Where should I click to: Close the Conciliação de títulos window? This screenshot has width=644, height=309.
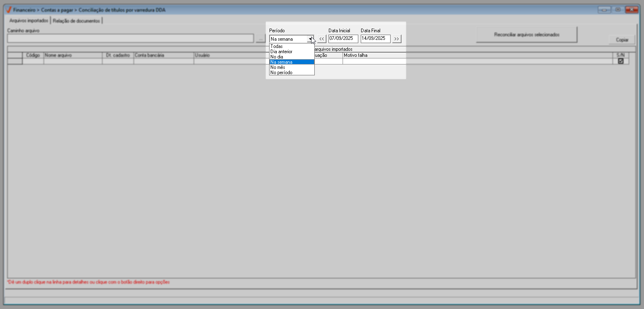pos(631,10)
